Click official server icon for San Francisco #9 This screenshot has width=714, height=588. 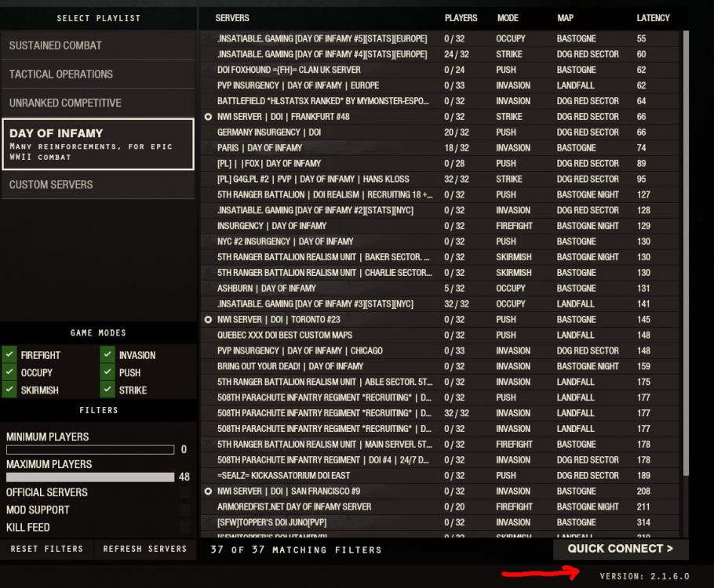tap(208, 492)
